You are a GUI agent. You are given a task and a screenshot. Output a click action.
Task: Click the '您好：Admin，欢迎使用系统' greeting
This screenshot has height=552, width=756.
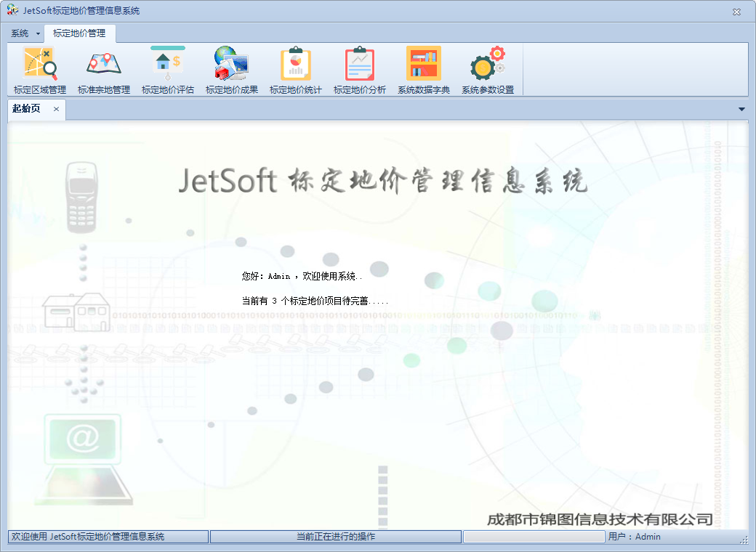click(x=302, y=276)
